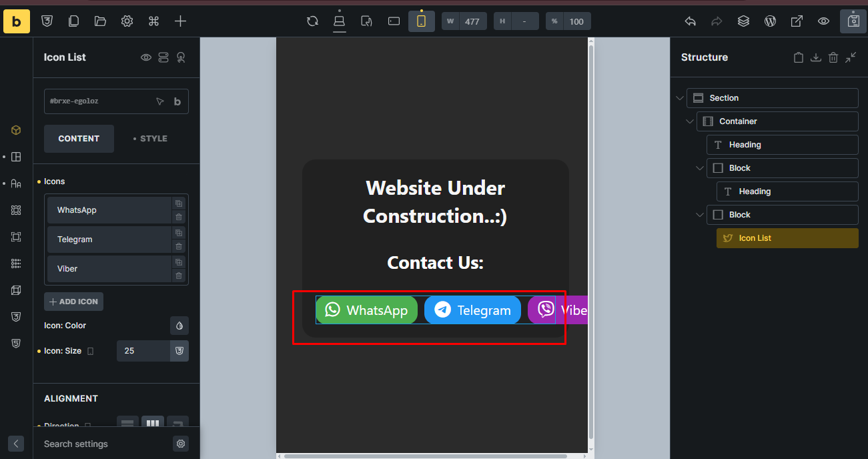Click the yellow Bricks logo button
The width and height of the screenshot is (868, 459).
pos(17,21)
